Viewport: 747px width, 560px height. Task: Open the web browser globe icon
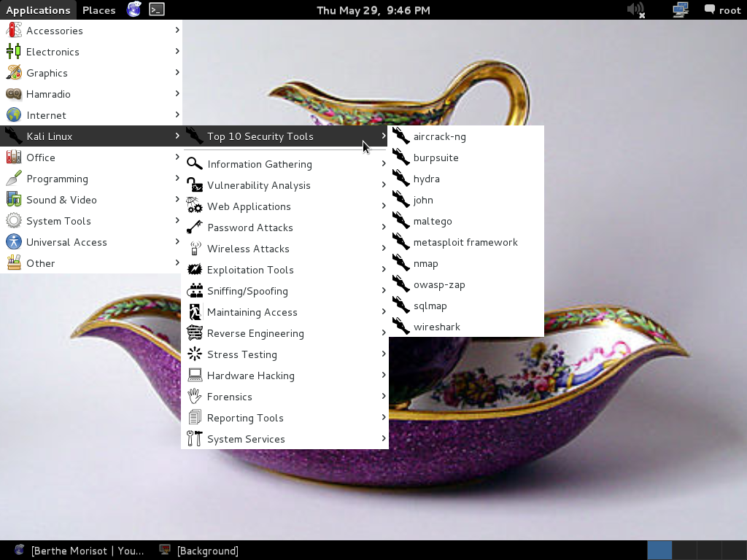pyautogui.click(x=133, y=9)
